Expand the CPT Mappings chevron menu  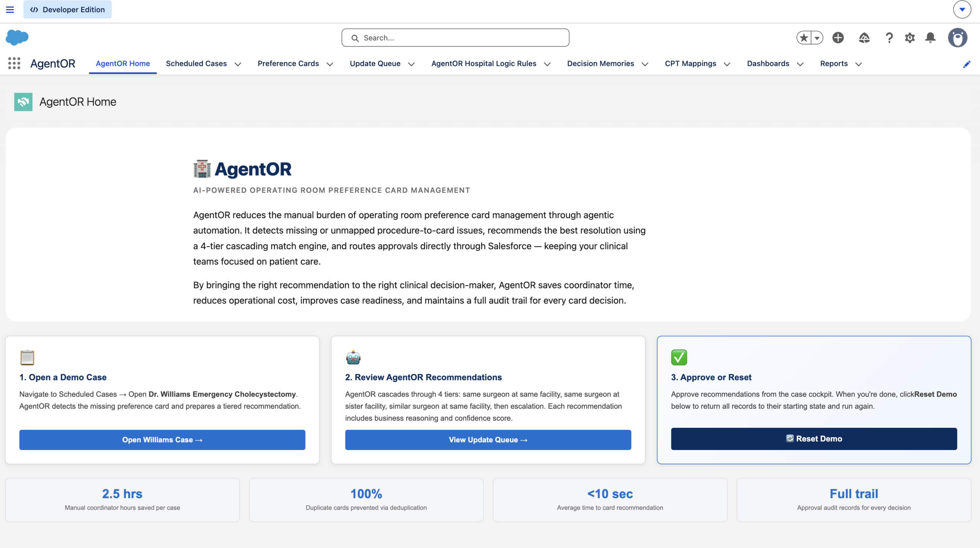[x=727, y=64]
